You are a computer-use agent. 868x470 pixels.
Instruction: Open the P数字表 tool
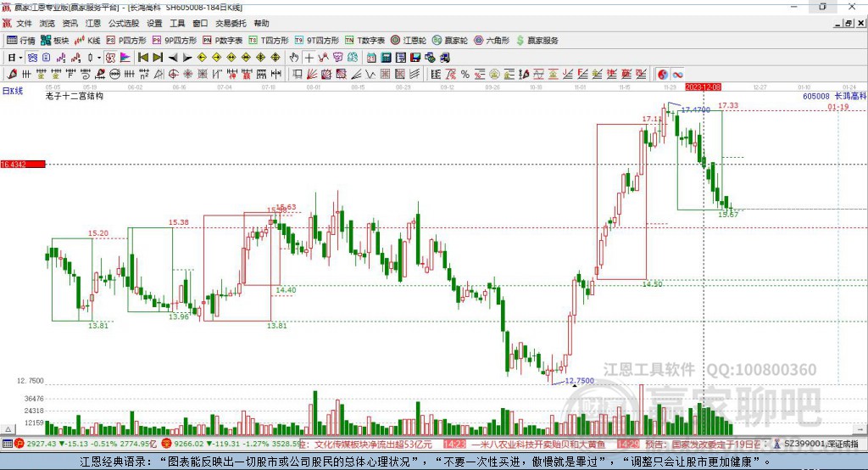click(223, 41)
